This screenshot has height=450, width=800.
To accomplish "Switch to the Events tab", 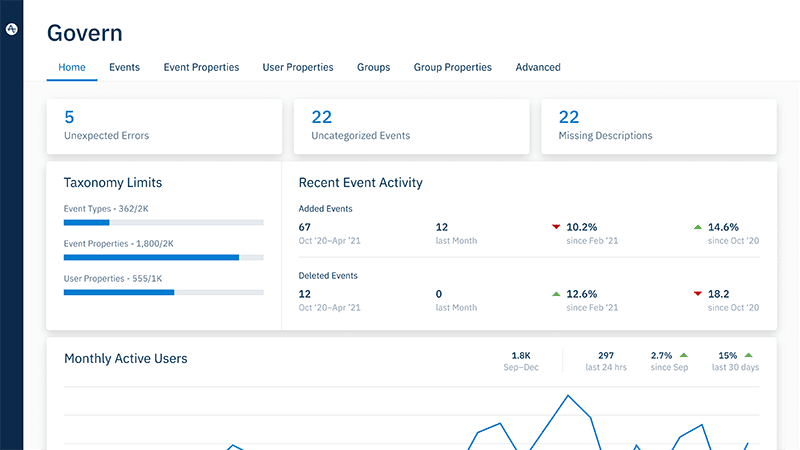I will (124, 67).
